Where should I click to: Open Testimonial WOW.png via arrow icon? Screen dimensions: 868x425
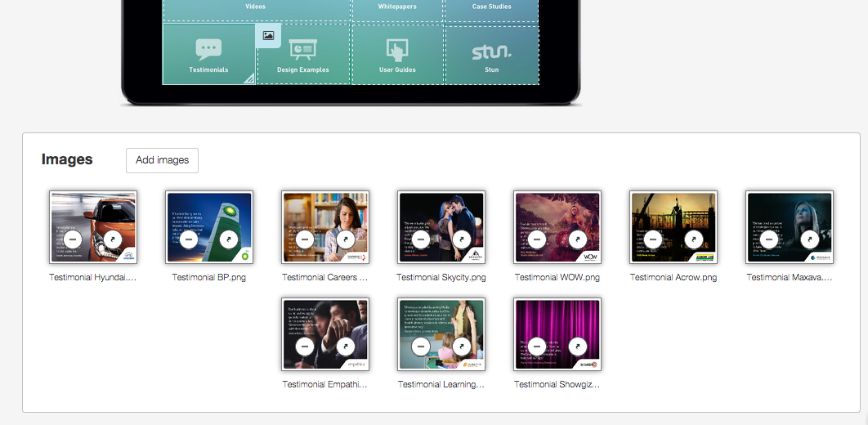point(578,239)
